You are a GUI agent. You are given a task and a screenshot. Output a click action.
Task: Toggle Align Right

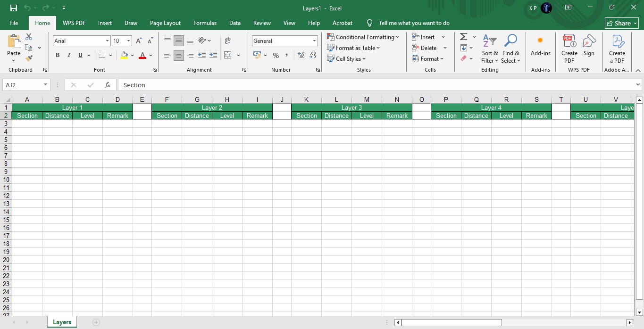coord(190,55)
